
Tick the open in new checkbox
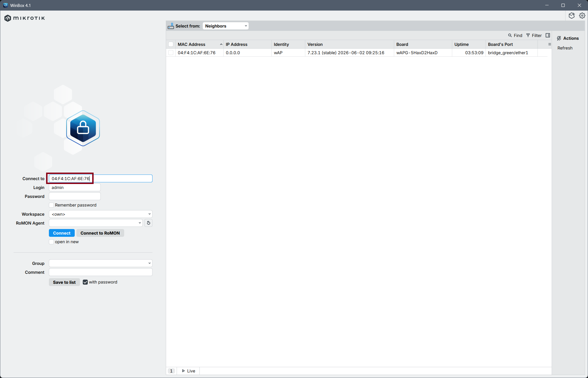pos(51,242)
